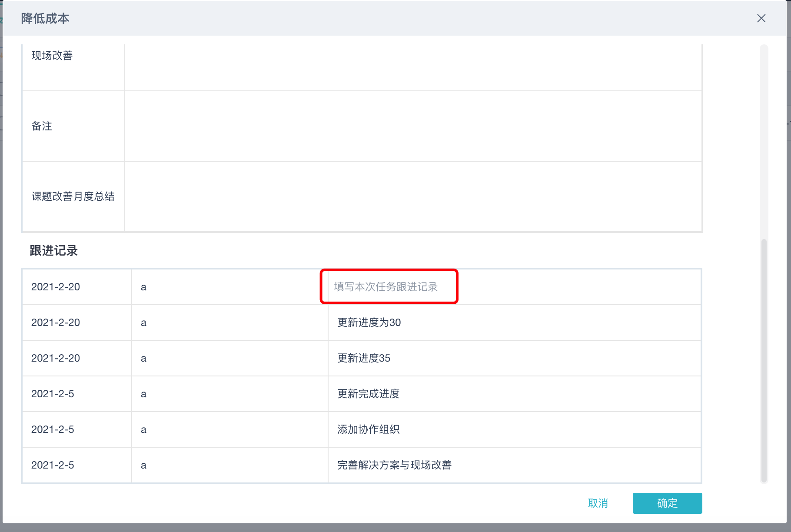Screen dimensions: 791x532
Task: Select the 更新进度35 record text
Action: pyautogui.click(x=364, y=358)
